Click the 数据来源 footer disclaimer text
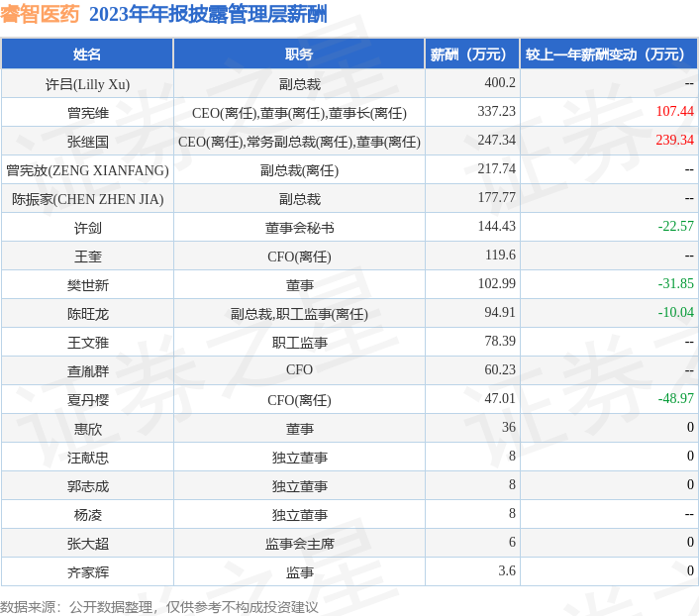699x616 pixels. (159, 606)
